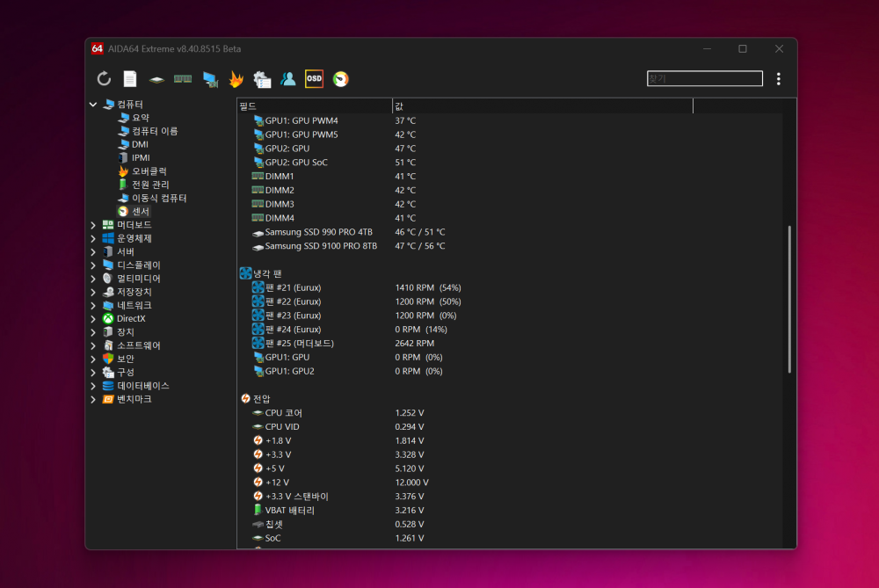Click the Refresh icon in the toolbar

tap(104, 79)
